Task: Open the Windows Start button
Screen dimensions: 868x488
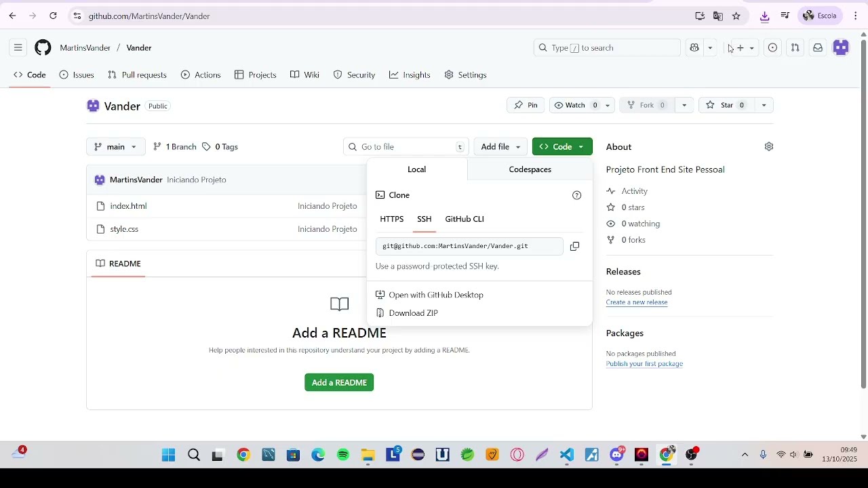Action: [x=169, y=455]
